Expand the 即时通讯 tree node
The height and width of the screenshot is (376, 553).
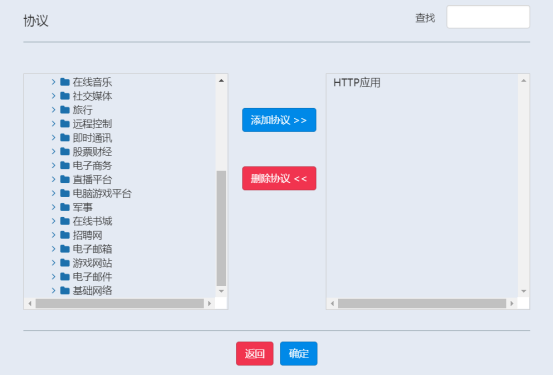click(53, 138)
